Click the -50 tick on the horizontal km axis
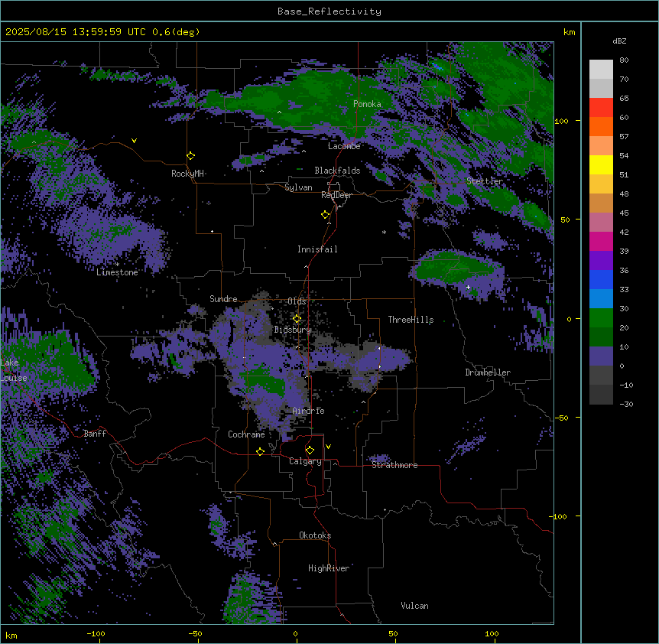Screen dimensions: 659x644 pos(195,633)
